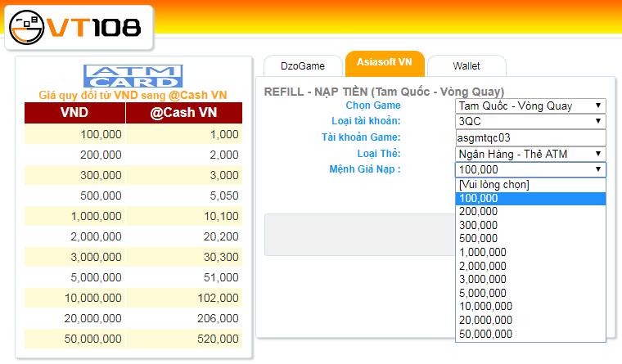Collapse the Mệnh Giá Nạp dropdown
Viewport: 622px width, 364px height.
point(530,169)
